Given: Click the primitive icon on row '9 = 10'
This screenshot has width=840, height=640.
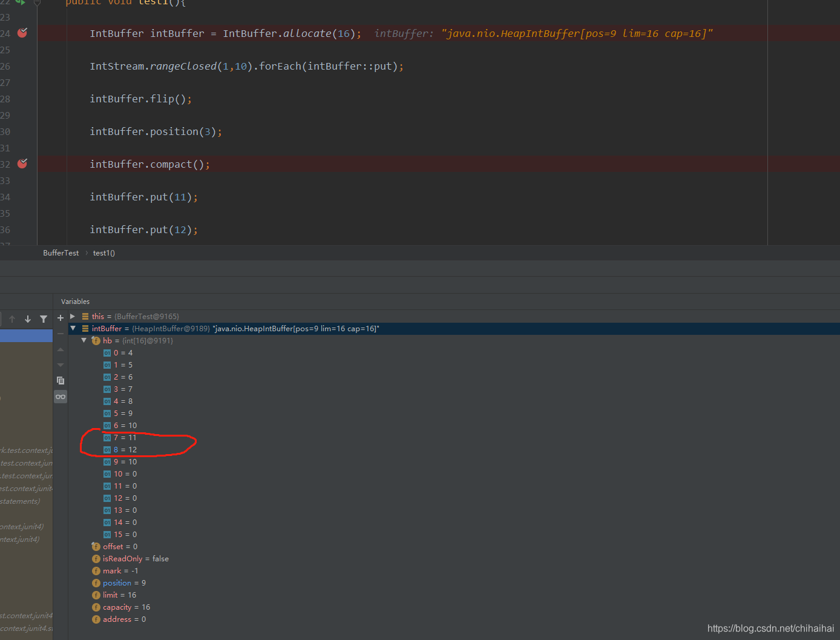Looking at the screenshot, I should click(x=107, y=462).
